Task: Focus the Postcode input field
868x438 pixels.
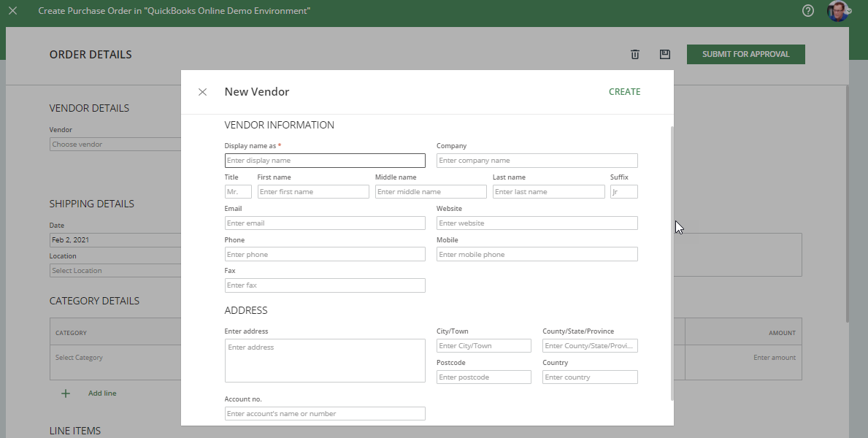Action: point(483,377)
